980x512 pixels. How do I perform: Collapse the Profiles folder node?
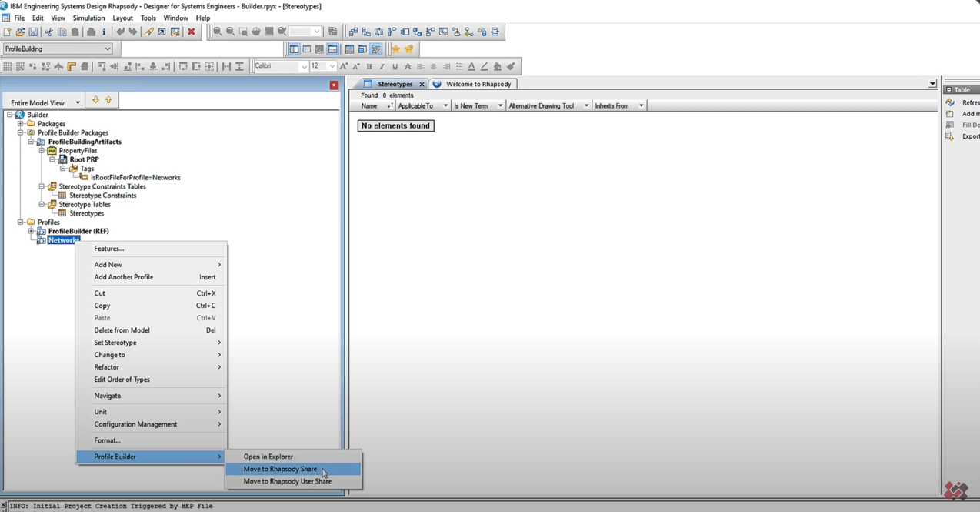point(21,222)
